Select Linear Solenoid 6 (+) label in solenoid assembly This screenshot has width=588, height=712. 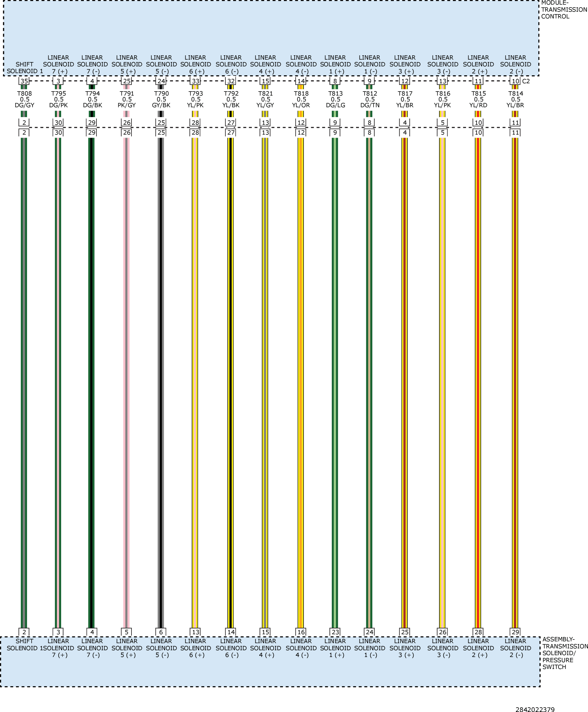[x=195, y=648]
